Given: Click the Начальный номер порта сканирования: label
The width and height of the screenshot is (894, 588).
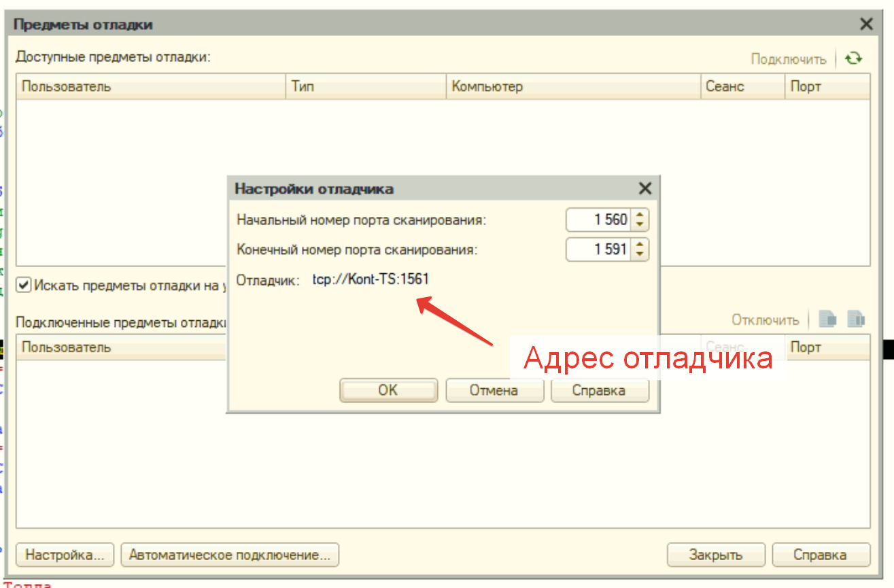Looking at the screenshot, I should tap(362, 220).
